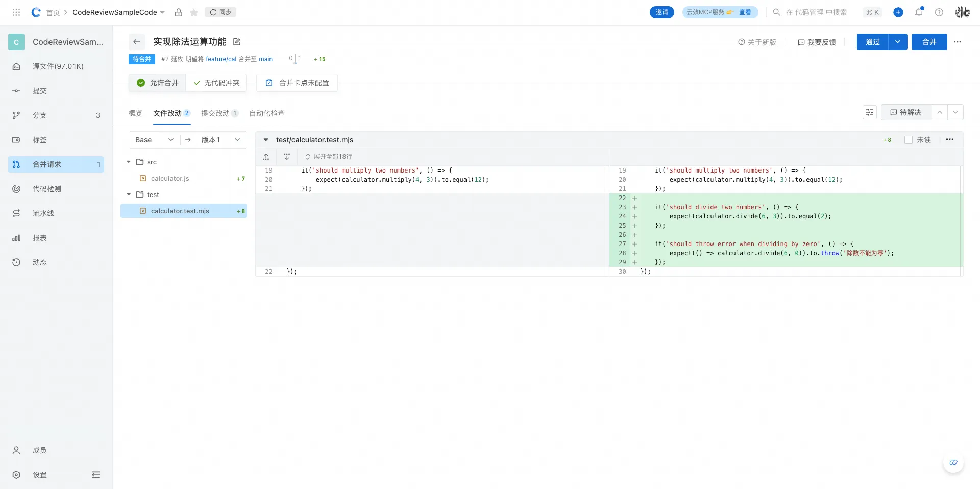The width and height of the screenshot is (980, 489).
Task: Open the dropdown arrow beside 通过
Action: tap(898, 42)
